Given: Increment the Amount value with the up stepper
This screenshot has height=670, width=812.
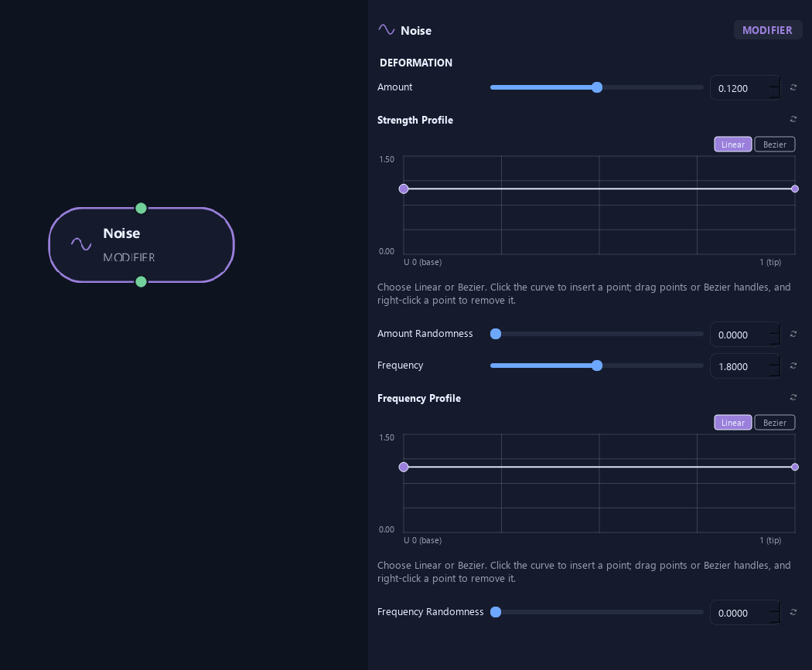Looking at the screenshot, I should (774, 82).
